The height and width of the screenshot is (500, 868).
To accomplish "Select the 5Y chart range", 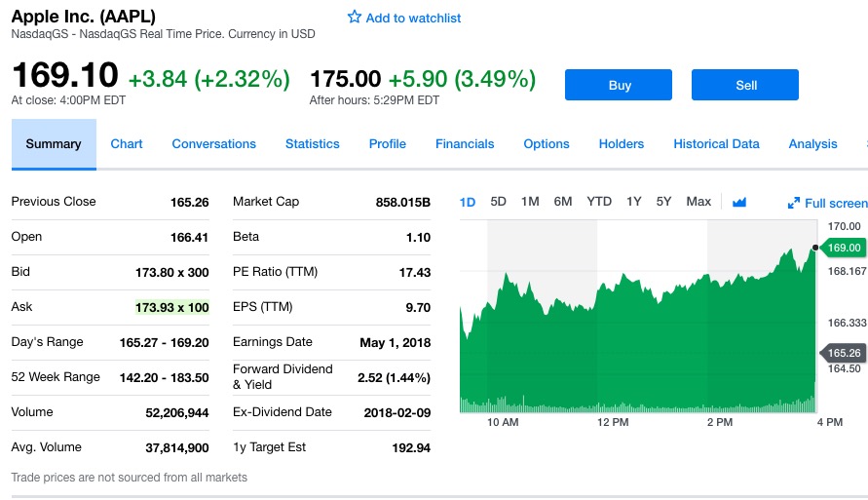I will coord(663,202).
